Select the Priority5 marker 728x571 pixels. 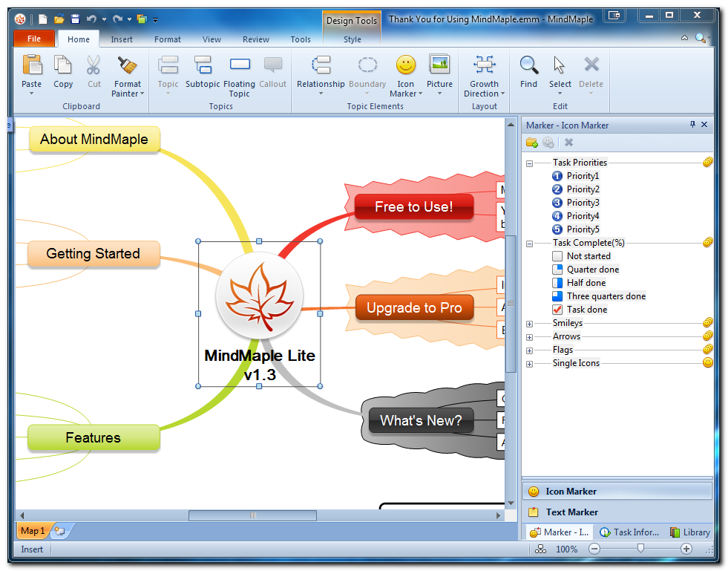(x=576, y=229)
